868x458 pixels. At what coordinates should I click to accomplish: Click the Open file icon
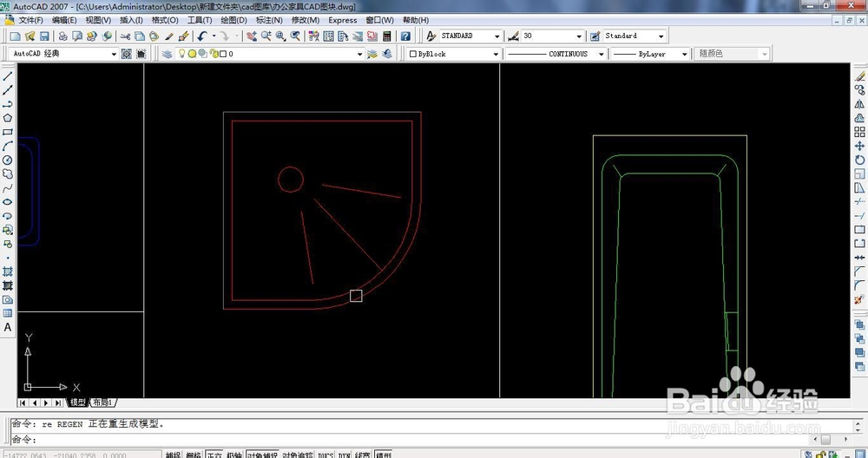(30, 36)
